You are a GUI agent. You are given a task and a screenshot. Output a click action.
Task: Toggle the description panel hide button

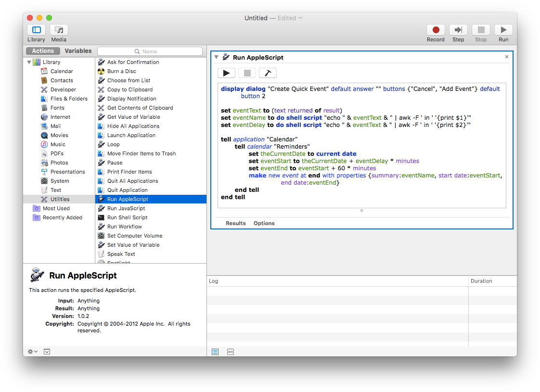pos(47,352)
